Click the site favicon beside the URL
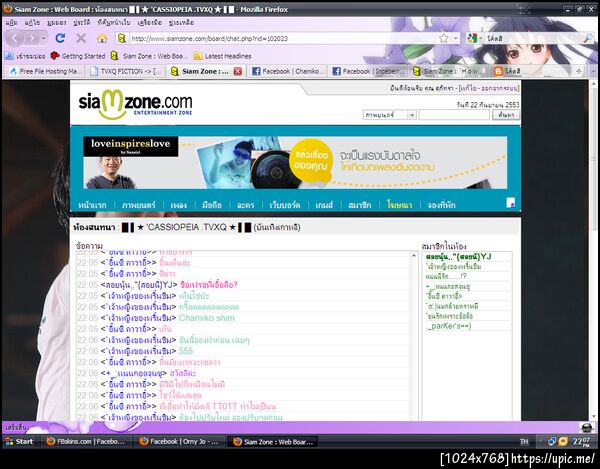 [x=122, y=38]
